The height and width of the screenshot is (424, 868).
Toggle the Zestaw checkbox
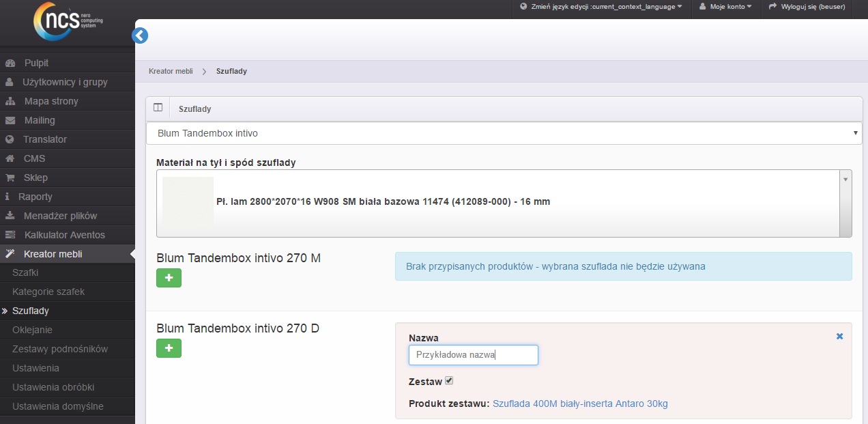449,381
